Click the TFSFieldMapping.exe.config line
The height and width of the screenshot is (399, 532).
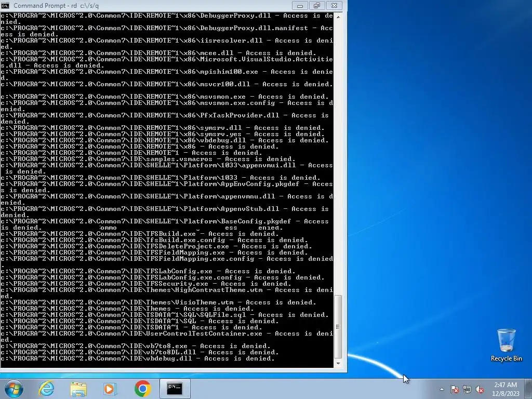pyautogui.click(x=167, y=262)
